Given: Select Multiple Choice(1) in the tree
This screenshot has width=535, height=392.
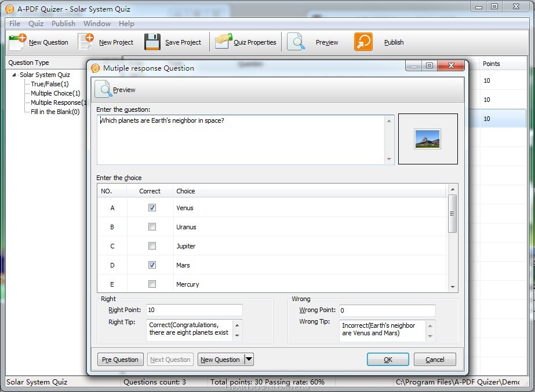Looking at the screenshot, I should tap(55, 93).
